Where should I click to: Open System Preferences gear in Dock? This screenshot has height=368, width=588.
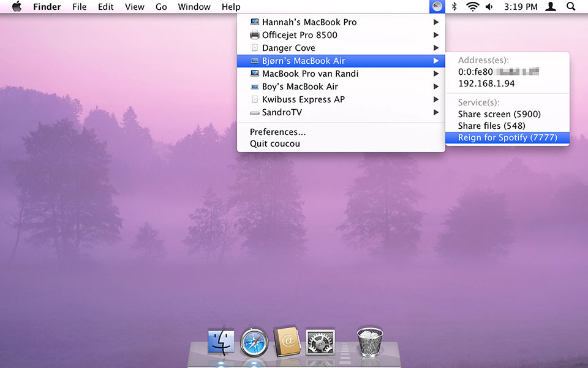(x=320, y=342)
